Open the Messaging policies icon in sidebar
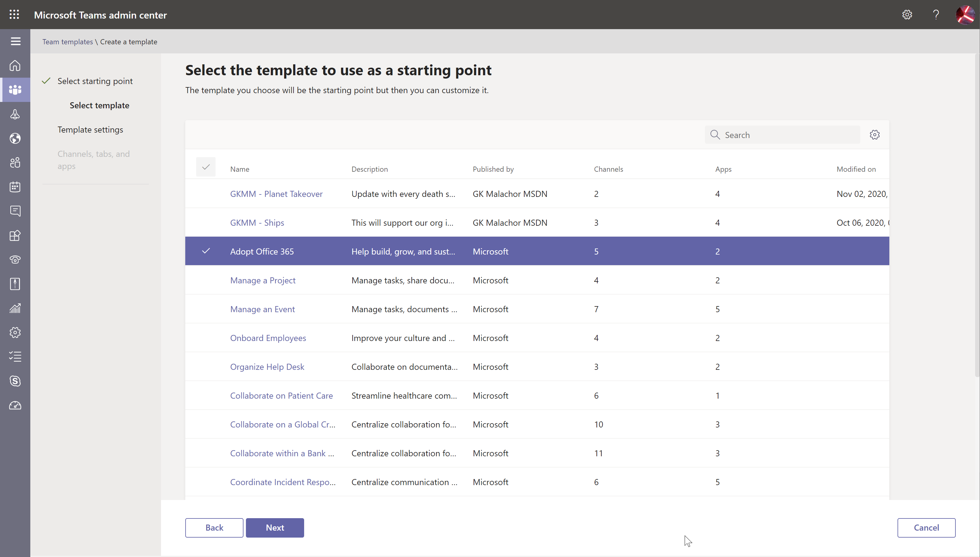Viewport: 980px width, 557px height. point(15,211)
